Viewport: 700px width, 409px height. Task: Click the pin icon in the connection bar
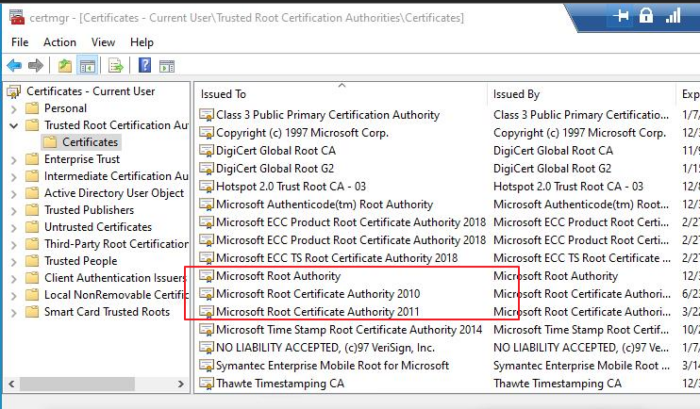[621, 16]
